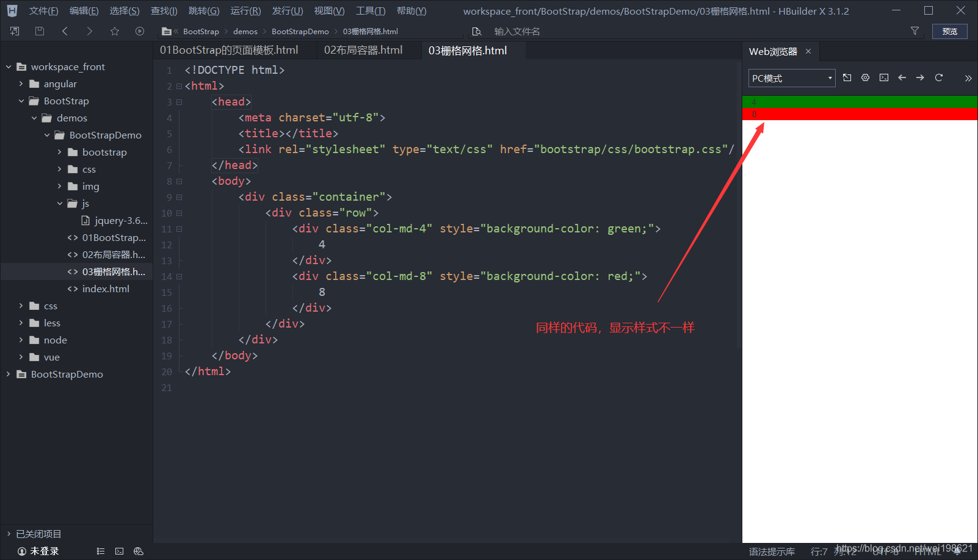Collapse the demos folder
This screenshot has height=560, width=978.
34,118
